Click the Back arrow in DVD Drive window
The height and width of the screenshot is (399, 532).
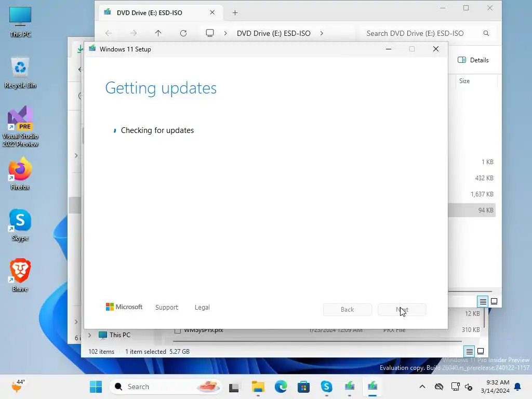click(109, 33)
